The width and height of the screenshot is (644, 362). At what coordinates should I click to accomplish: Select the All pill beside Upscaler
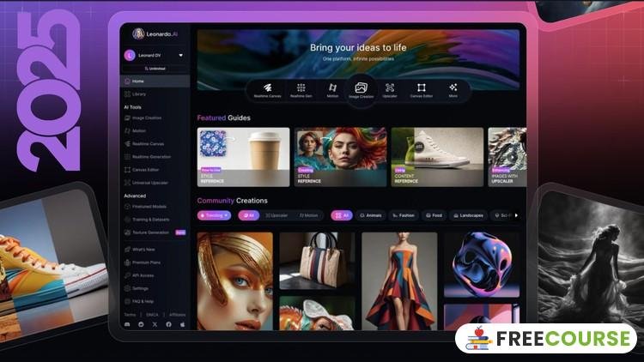pyautogui.click(x=249, y=215)
